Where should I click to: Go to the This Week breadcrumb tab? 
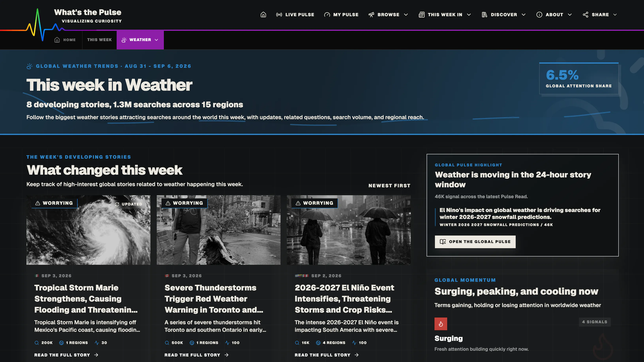coord(99,40)
